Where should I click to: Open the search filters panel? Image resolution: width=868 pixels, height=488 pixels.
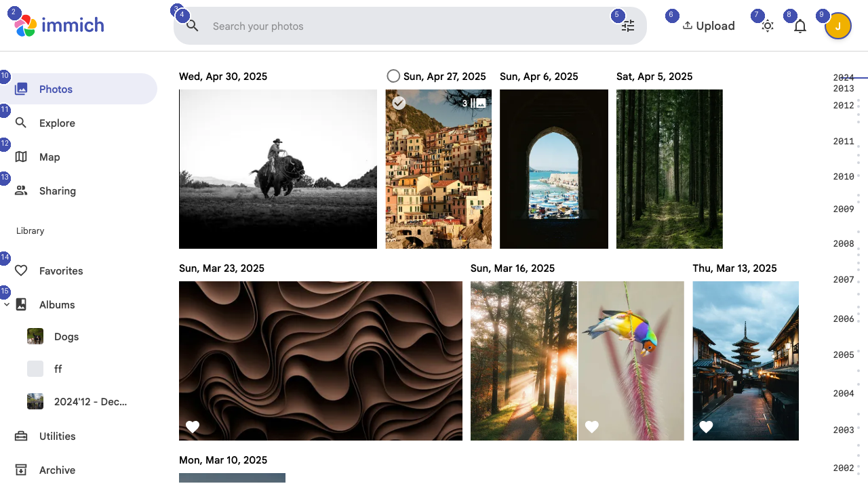[627, 25]
